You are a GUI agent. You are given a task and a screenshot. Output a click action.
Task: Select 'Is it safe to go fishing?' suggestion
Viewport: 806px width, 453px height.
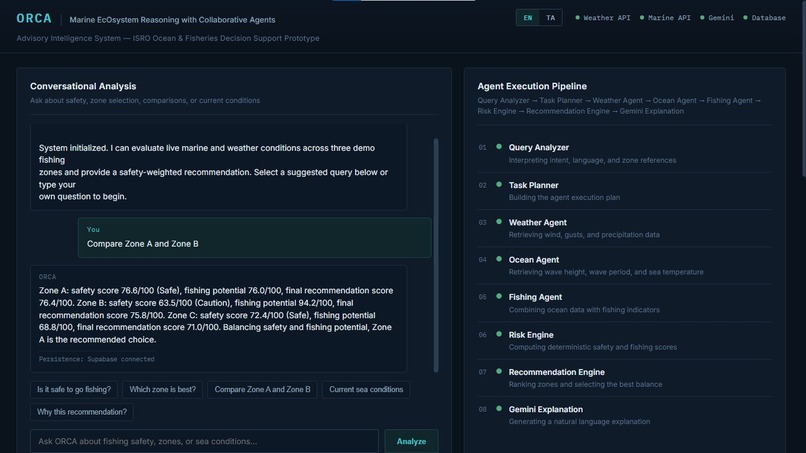click(74, 390)
